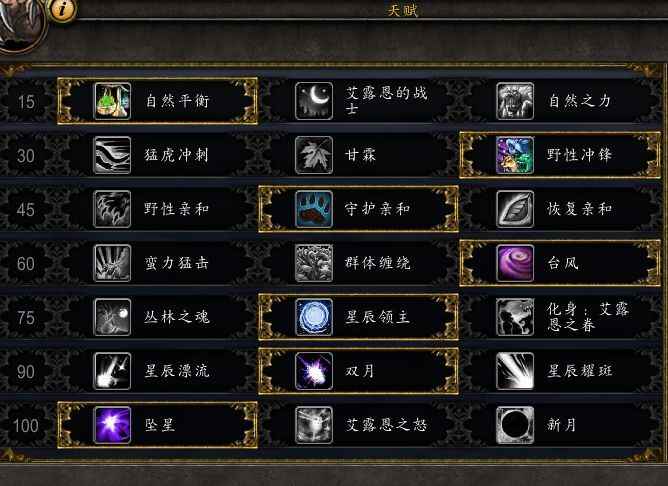Open the info button beside the portrait

point(63,9)
